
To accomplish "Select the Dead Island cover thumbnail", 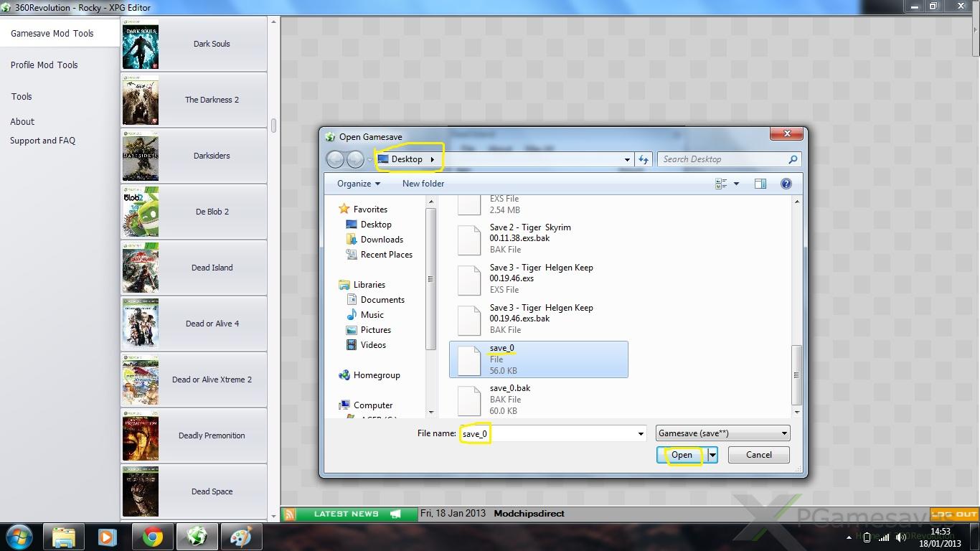I will coord(141,268).
